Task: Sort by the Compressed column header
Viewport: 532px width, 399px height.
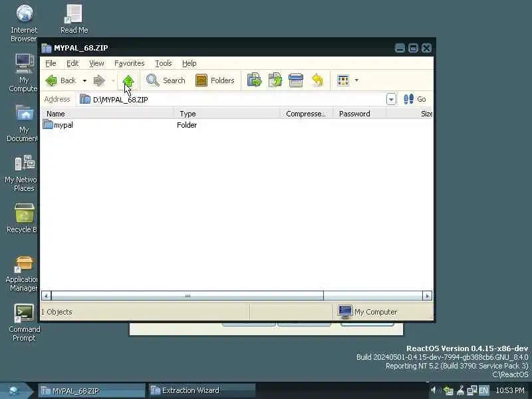Action: tap(307, 114)
